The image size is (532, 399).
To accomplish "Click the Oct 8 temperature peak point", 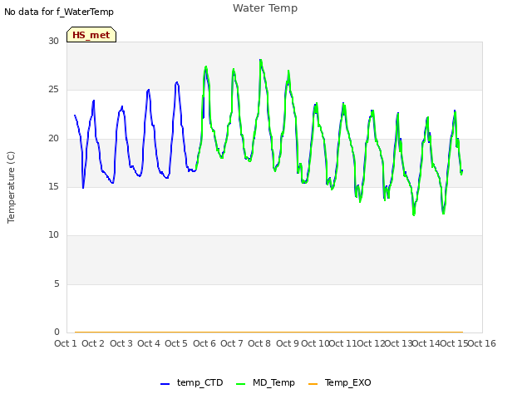I will point(260,60).
